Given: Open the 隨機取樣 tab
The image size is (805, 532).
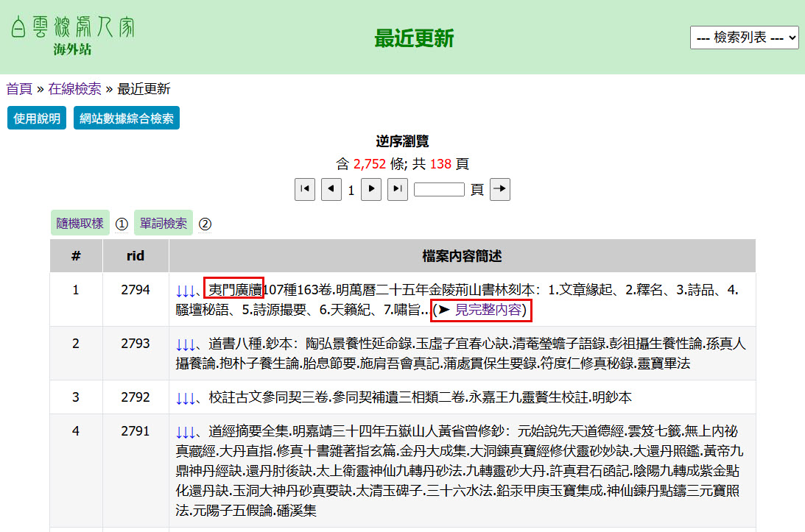Looking at the screenshot, I should (x=80, y=224).
